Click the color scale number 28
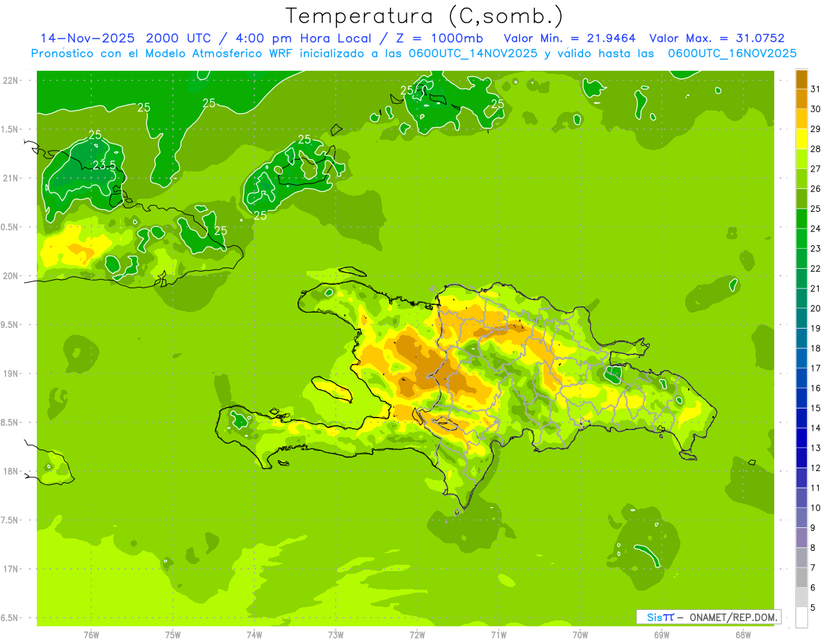The height and width of the screenshot is (644, 834). pyautogui.click(x=815, y=149)
